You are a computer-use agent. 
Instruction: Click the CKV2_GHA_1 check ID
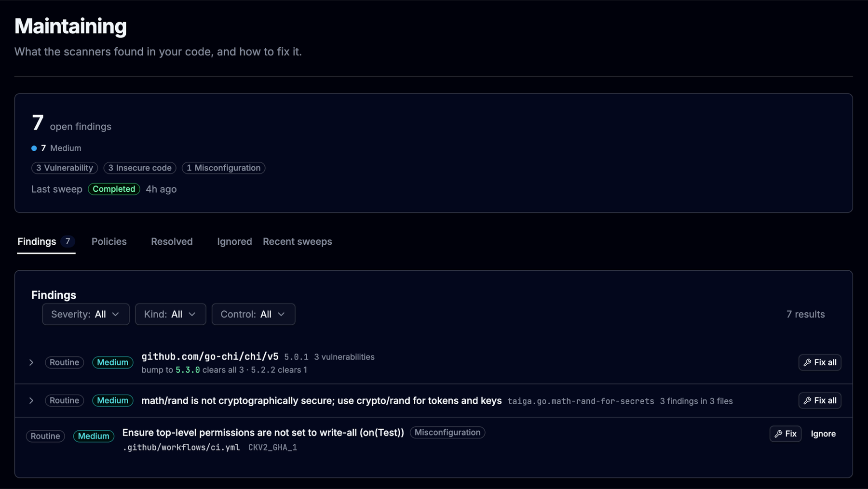tap(272, 447)
